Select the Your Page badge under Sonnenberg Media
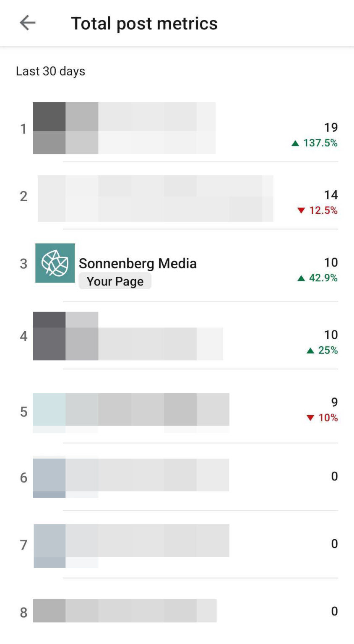354x644 pixels. (115, 281)
